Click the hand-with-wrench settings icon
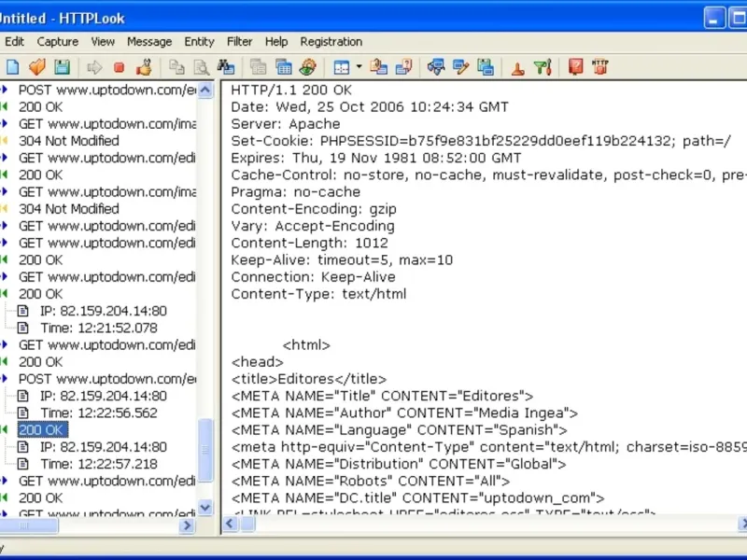This screenshot has height=560, width=747. tap(144, 67)
